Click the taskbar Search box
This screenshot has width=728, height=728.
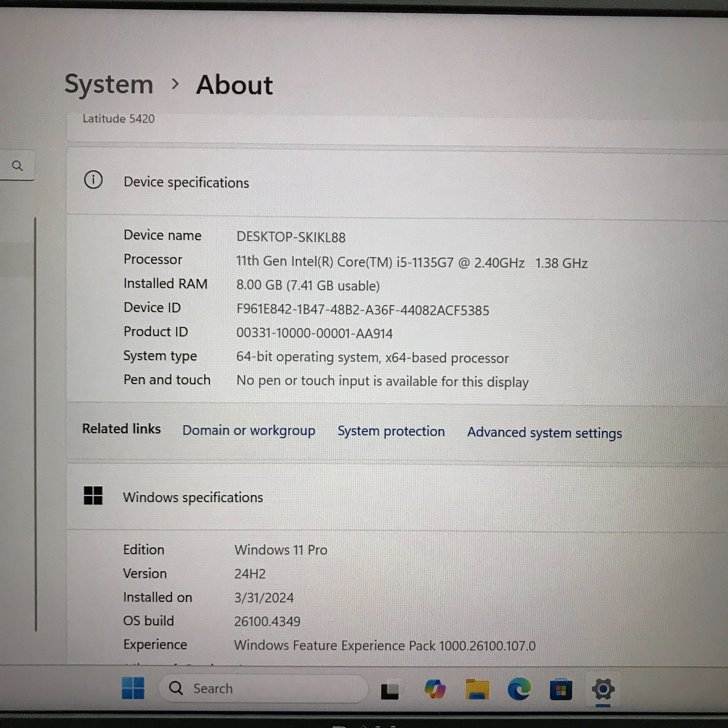tap(263, 688)
